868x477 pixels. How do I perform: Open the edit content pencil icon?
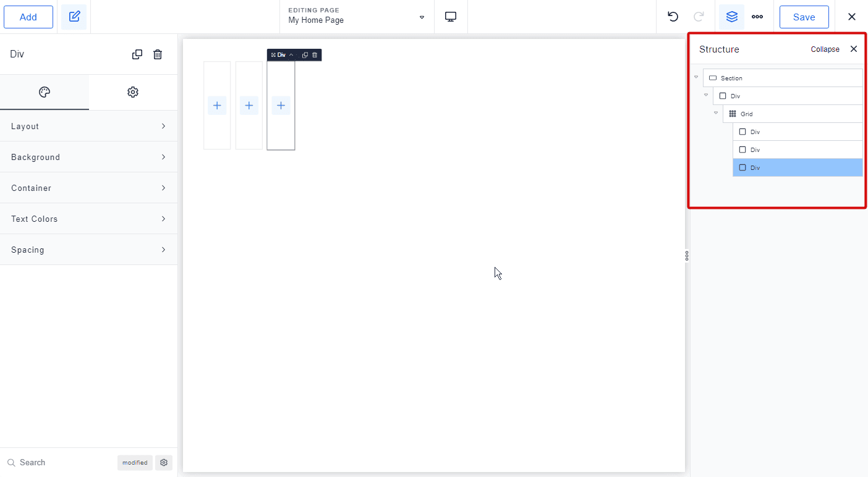click(74, 17)
